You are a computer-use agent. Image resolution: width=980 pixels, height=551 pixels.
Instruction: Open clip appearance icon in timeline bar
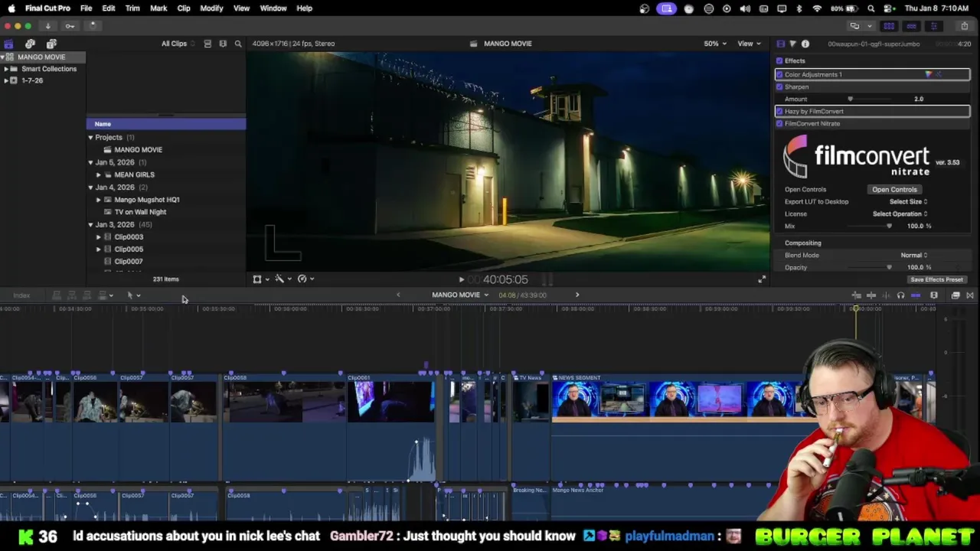934,295
